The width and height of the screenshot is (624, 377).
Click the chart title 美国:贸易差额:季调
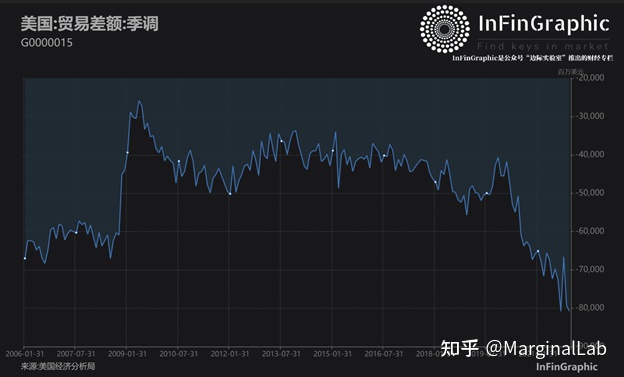(x=90, y=24)
